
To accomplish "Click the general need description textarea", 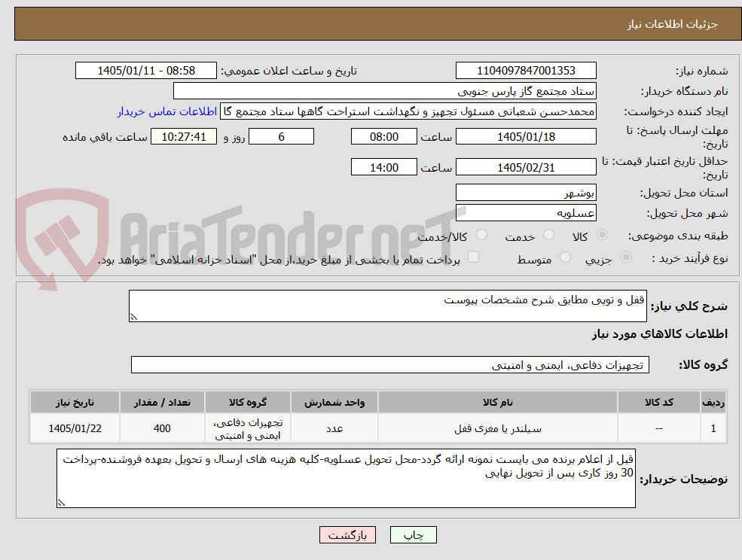I will [387, 306].
